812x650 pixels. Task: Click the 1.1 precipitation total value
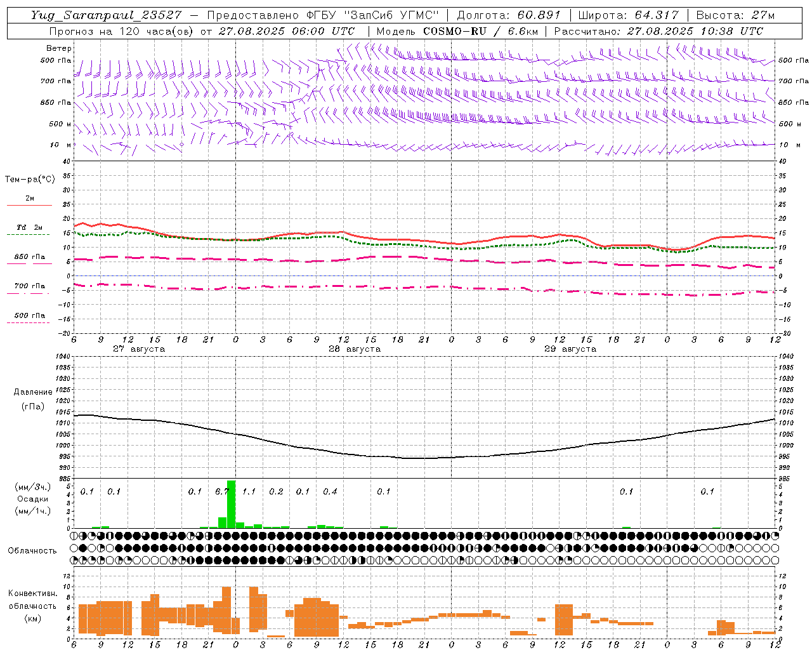coord(249,491)
